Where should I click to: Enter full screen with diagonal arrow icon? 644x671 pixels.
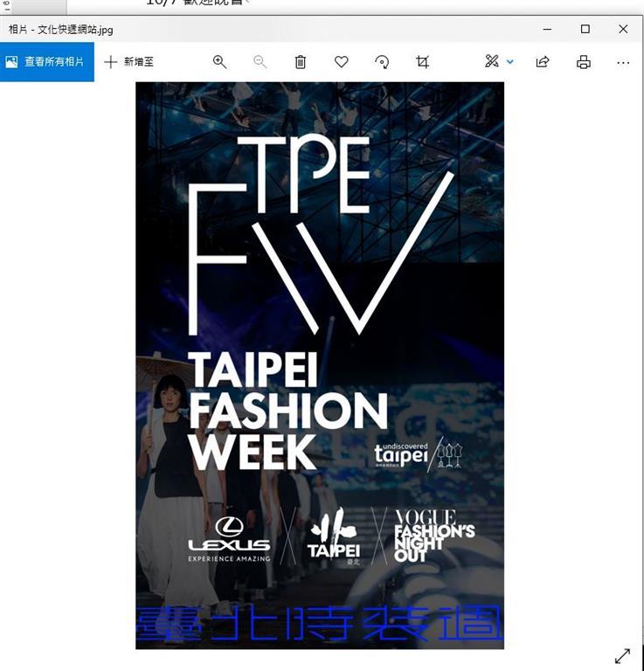tap(622, 656)
